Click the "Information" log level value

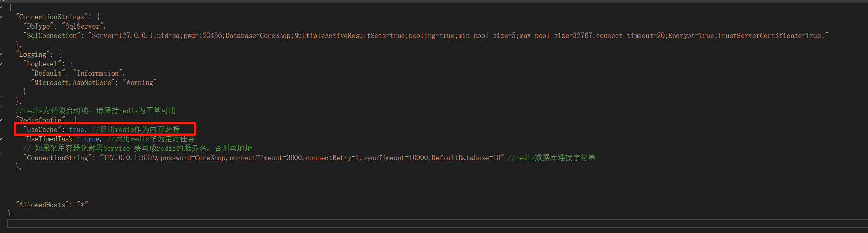point(98,73)
